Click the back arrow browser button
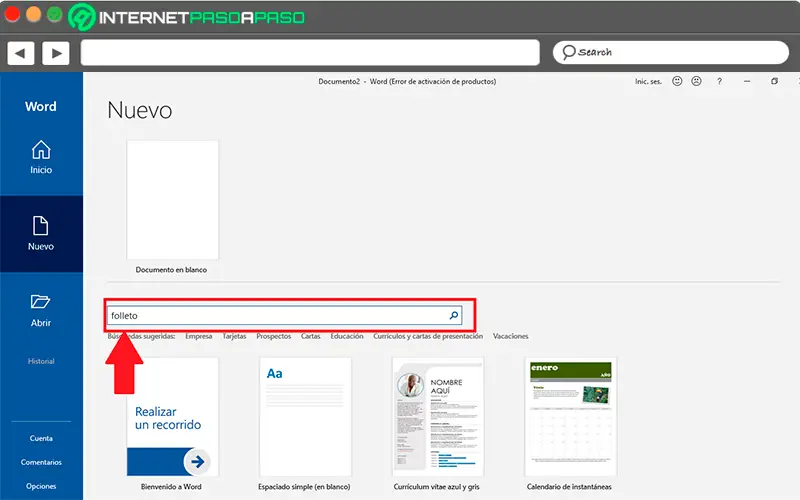800x500 pixels. pos(21,53)
